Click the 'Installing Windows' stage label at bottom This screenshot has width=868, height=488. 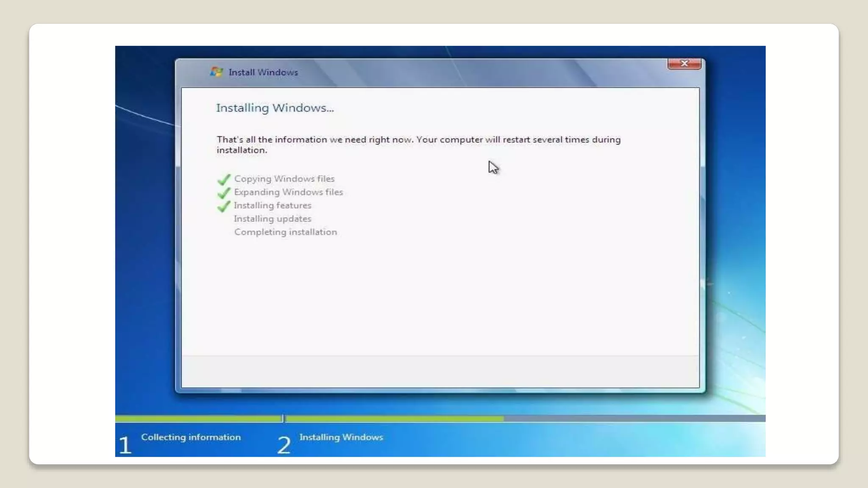click(x=341, y=437)
